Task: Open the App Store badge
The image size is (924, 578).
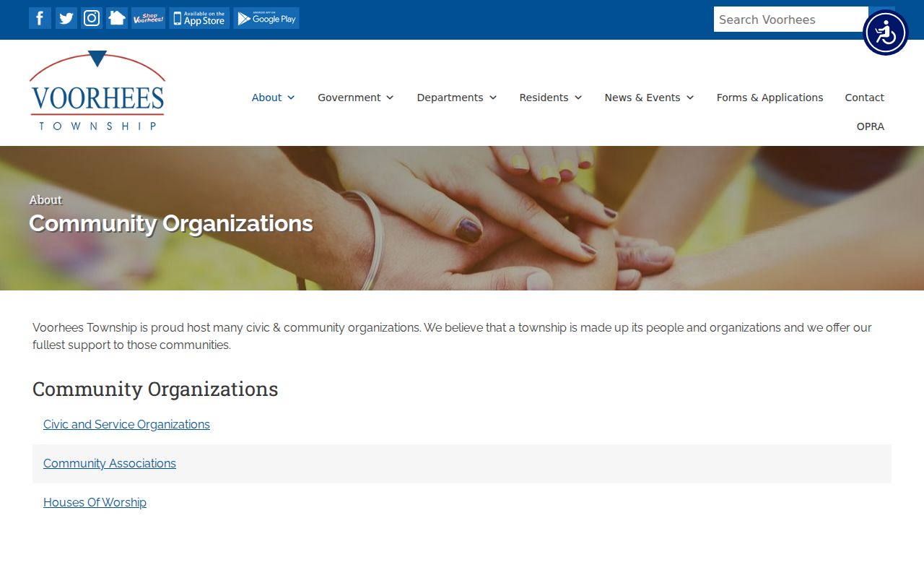Action: click(199, 18)
